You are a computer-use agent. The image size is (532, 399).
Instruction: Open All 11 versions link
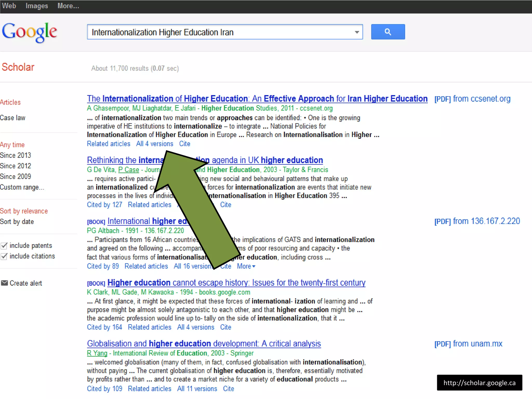[197, 389]
